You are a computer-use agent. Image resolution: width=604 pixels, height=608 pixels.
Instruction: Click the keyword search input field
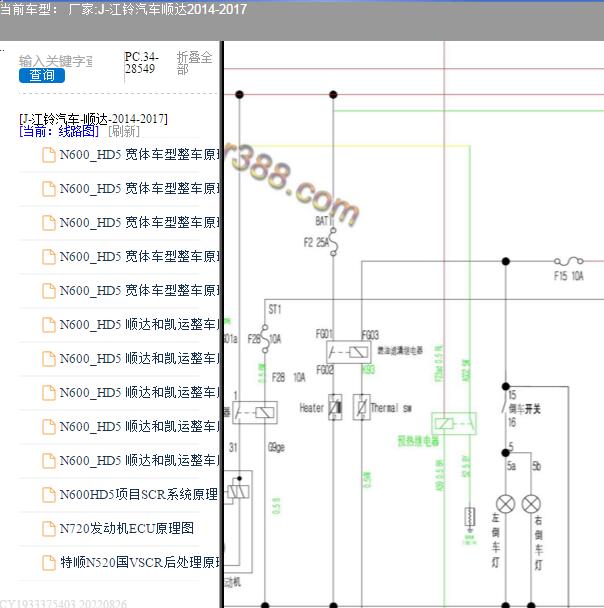tap(56, 61)
